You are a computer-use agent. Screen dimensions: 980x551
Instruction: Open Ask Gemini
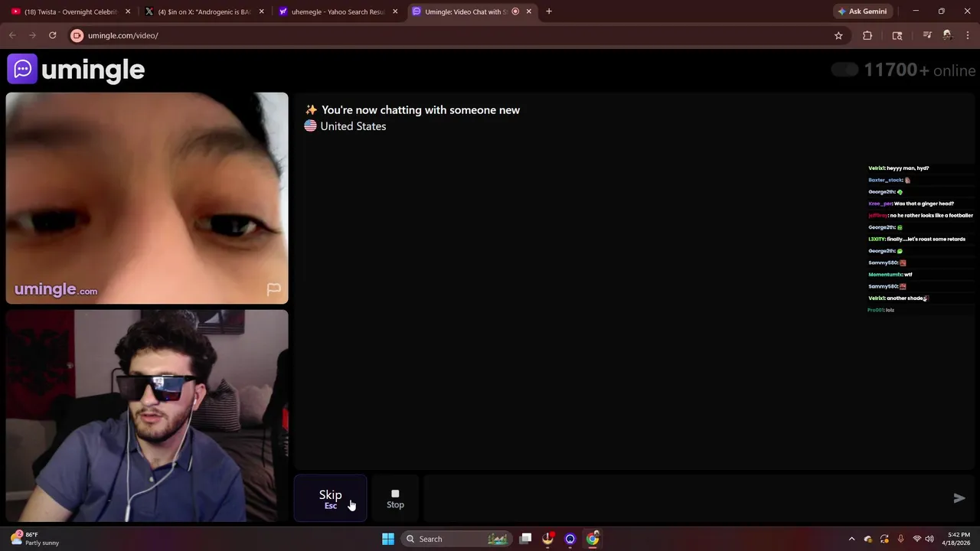coord(862,11)
